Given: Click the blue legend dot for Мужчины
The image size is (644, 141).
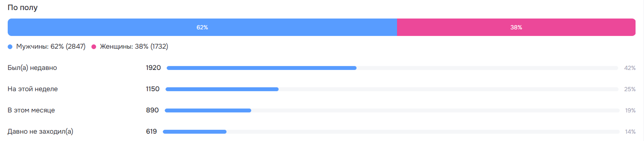Looking at the screenshot, I should [x=10, y=47].
